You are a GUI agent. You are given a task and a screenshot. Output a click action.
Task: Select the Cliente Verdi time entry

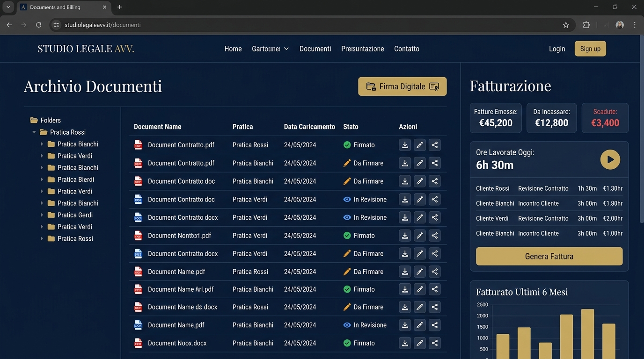tap(549, 218)
